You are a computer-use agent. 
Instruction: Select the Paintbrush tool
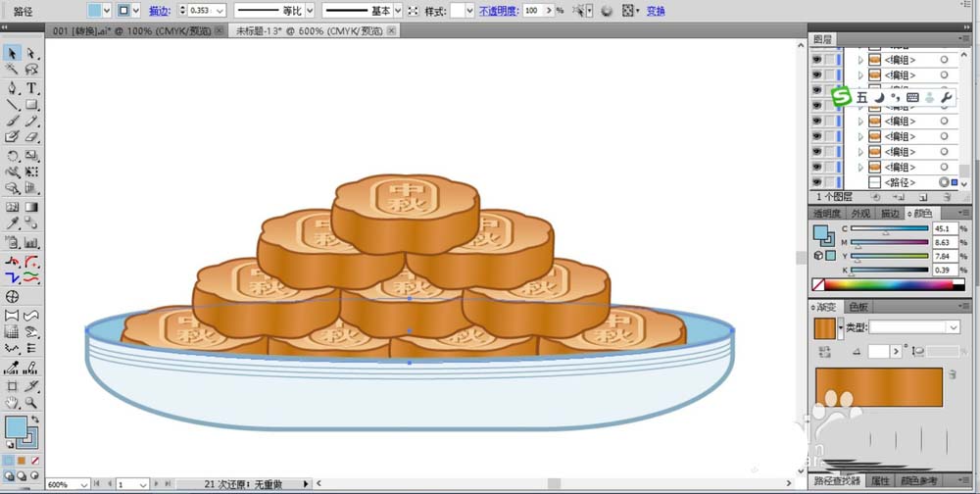(x=12, y=121)
